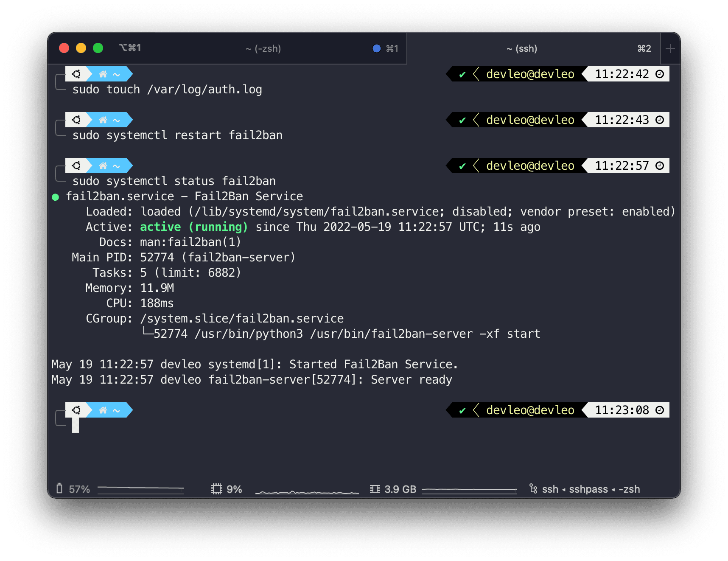Click the home icon on the 11:22:43 prompt
728x561 pixels.
point(103,120)
